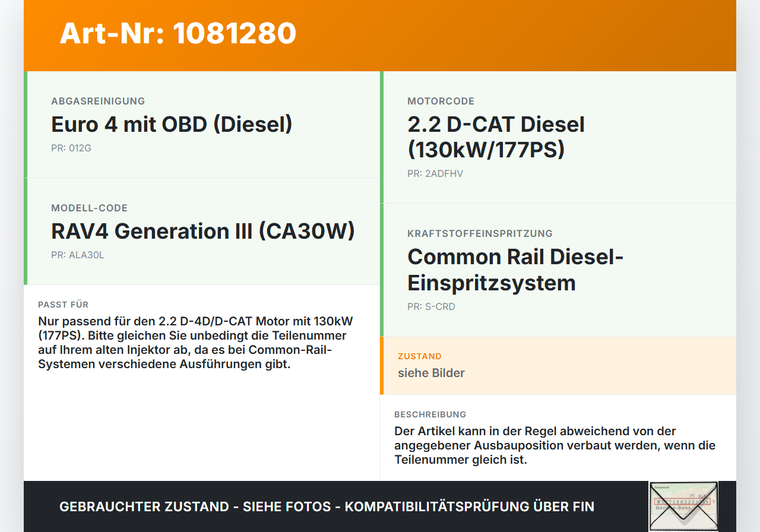Click the "MOTORCODE" label
760x532 pixels.
(441, 102)
